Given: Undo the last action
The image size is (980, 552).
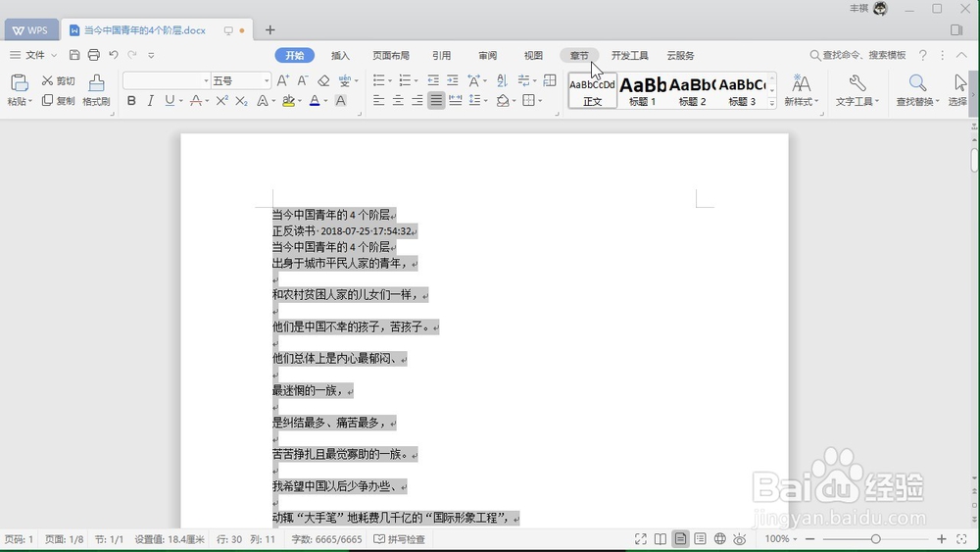Looking at the screenshot, I should (x=113, y=55).
